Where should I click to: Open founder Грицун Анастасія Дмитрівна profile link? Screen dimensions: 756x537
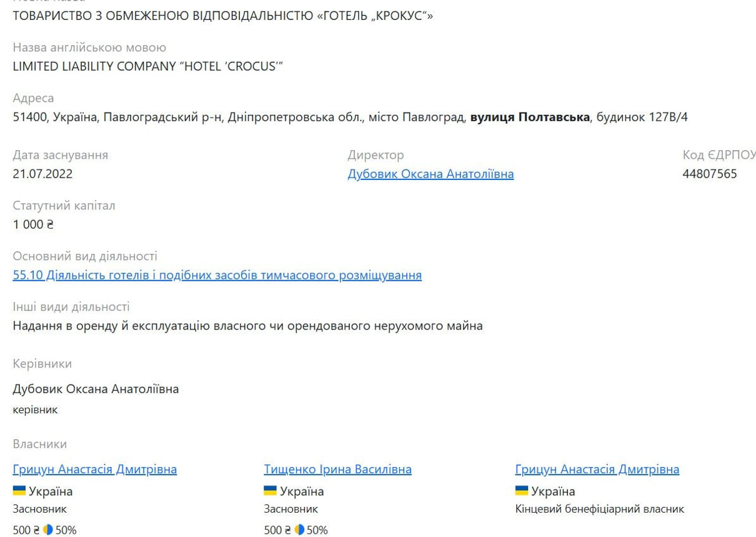[94, 469]
